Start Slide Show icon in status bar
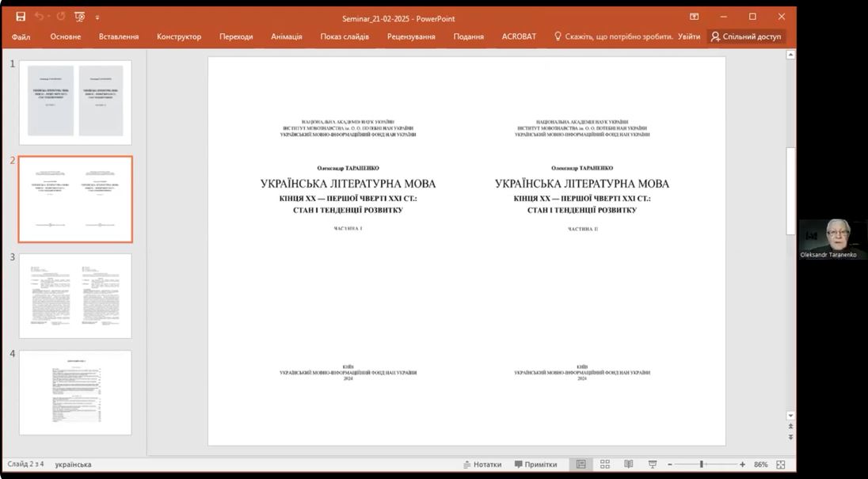Image resolution: width=868 pixels, height=479 pixels. [652, 465]
